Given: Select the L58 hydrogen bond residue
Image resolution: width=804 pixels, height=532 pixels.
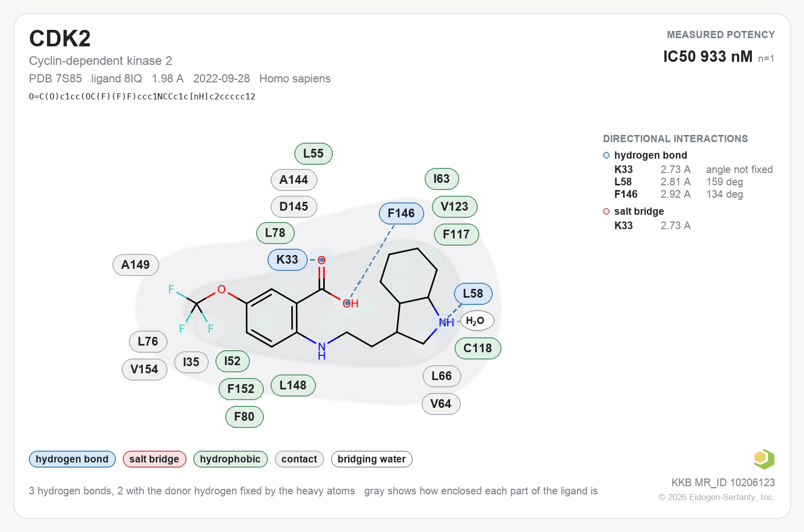Looking at the screenshot, I should [x=473, y=294].
